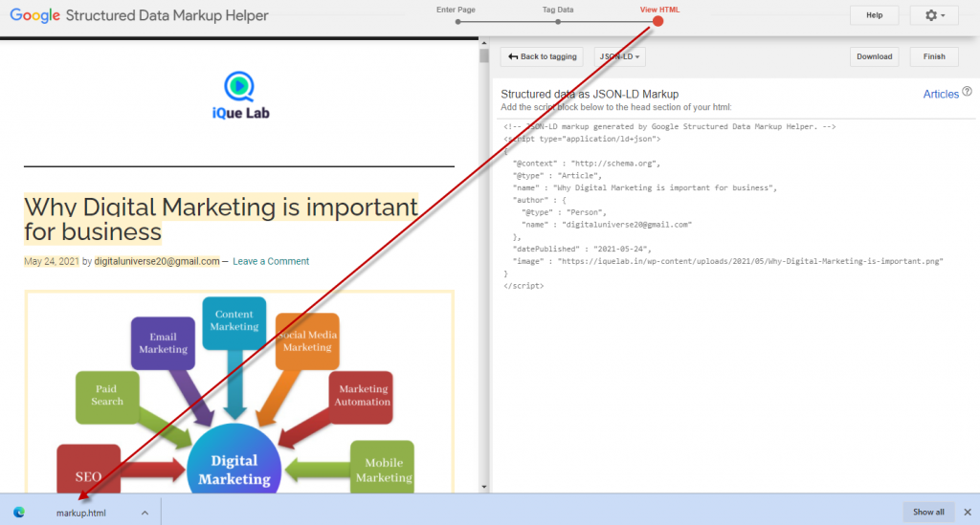Click the Edge file icon in downloads bar

coord(19,513)
